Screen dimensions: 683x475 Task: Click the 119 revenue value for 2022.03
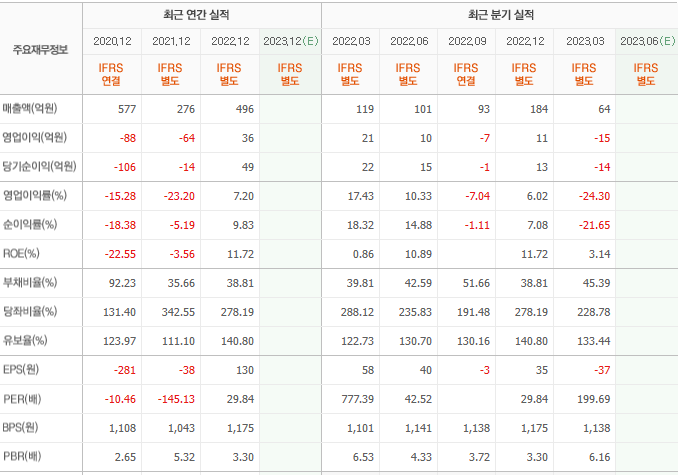(x=365, y=109)
